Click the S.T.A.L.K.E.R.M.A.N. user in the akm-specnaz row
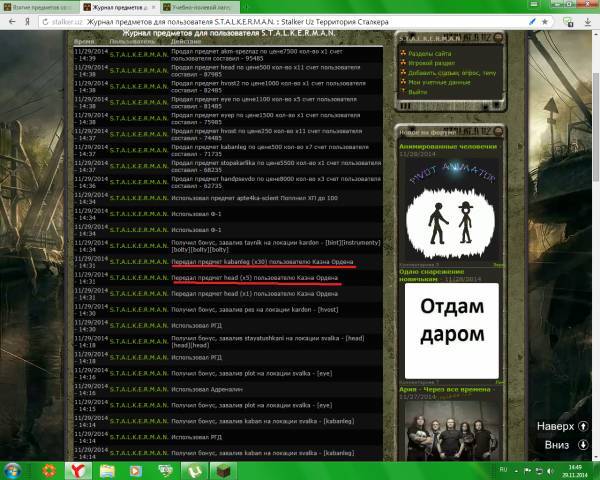 click(139, 55)
